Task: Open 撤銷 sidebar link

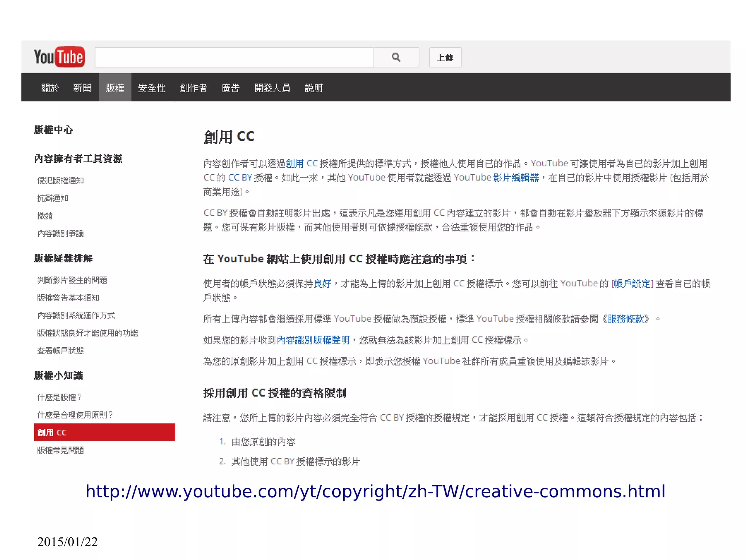Action: [x=45, y=216]
